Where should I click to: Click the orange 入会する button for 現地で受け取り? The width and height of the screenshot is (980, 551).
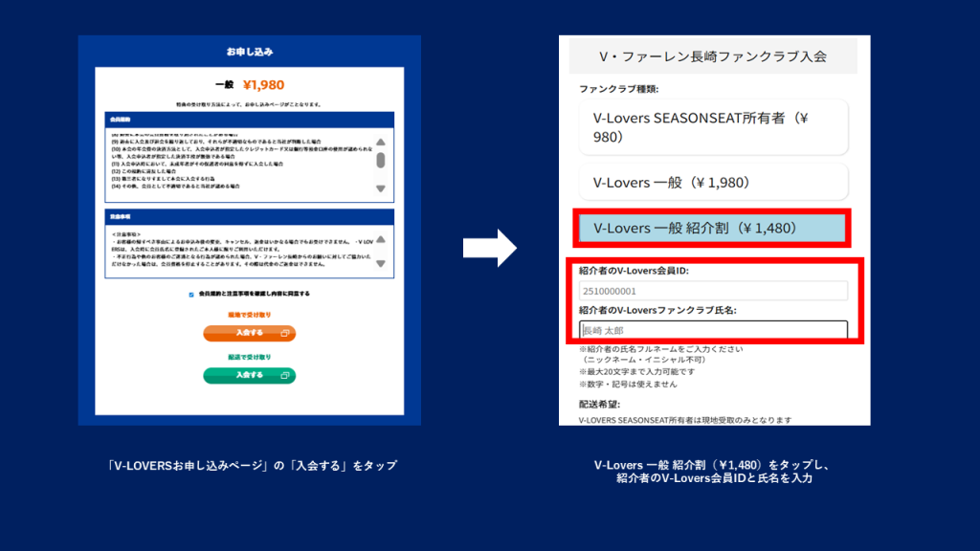(250, 333)
